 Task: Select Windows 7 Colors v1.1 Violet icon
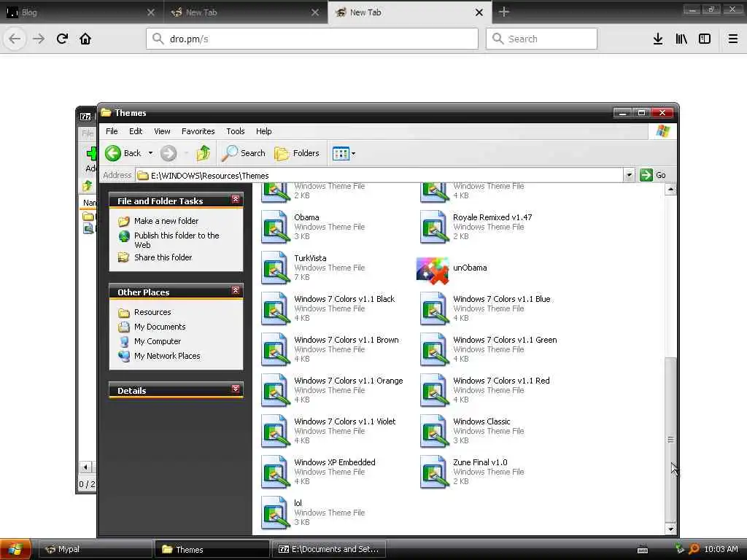coord(275,432)
